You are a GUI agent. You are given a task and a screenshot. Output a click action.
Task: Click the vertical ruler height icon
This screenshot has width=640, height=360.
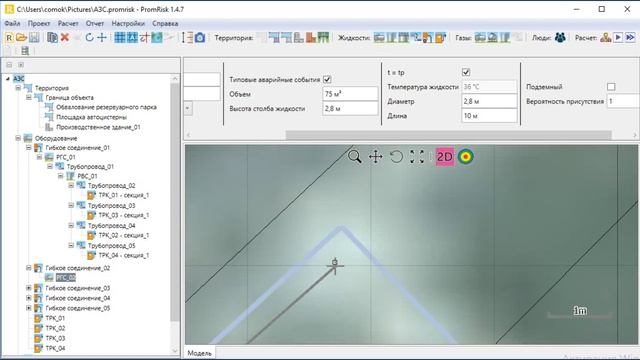click(187, 38)
